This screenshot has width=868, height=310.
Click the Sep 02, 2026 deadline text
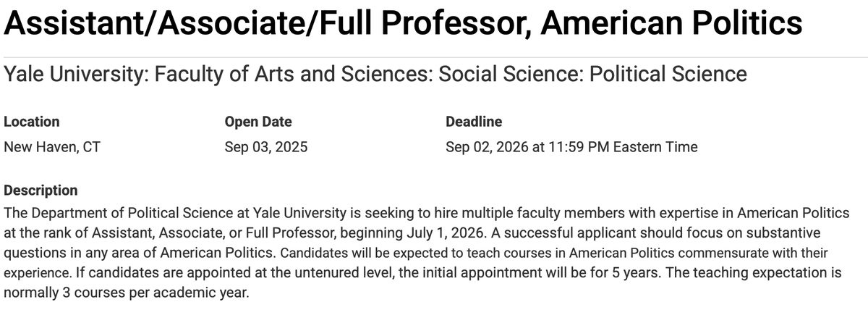click(571, 147)
